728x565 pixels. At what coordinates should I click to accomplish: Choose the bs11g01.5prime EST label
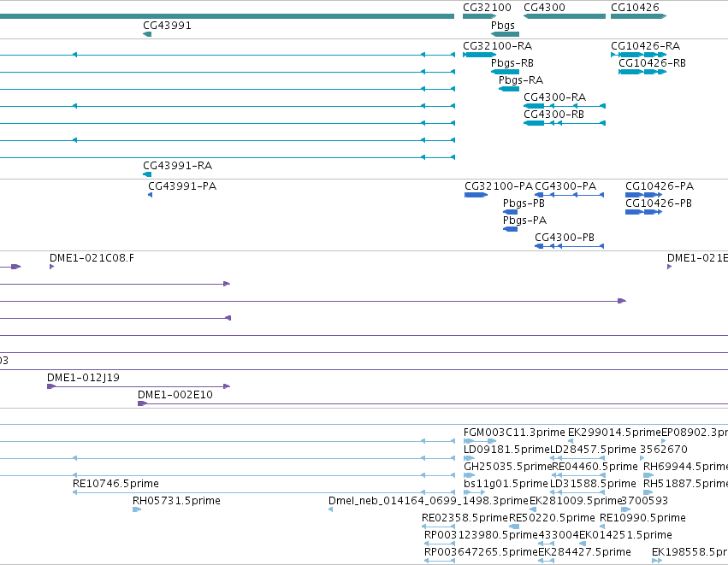coord(506,485)
